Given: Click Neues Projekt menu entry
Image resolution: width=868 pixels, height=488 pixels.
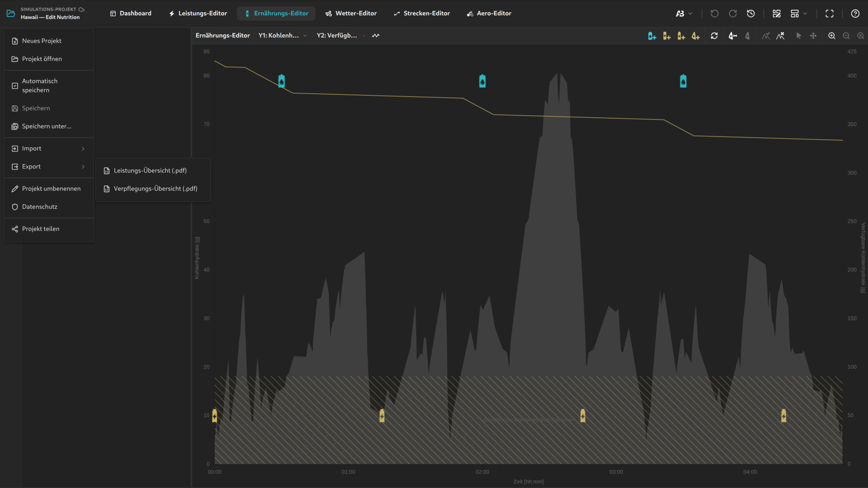Looking at the screenshot, I should click(49, 41).
